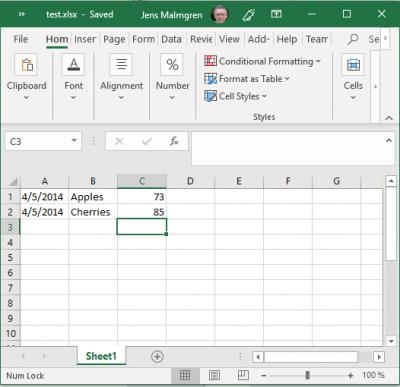Viewport: 400px width, 387px height.
Task: Switch to the View tab
Action: (x=229, y=39)
